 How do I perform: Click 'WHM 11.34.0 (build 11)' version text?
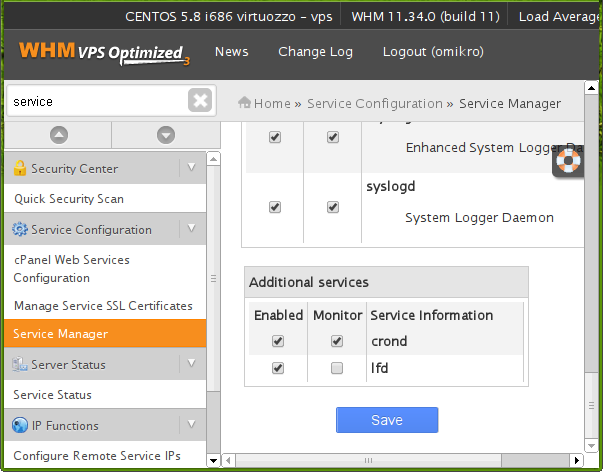(425, 17)
